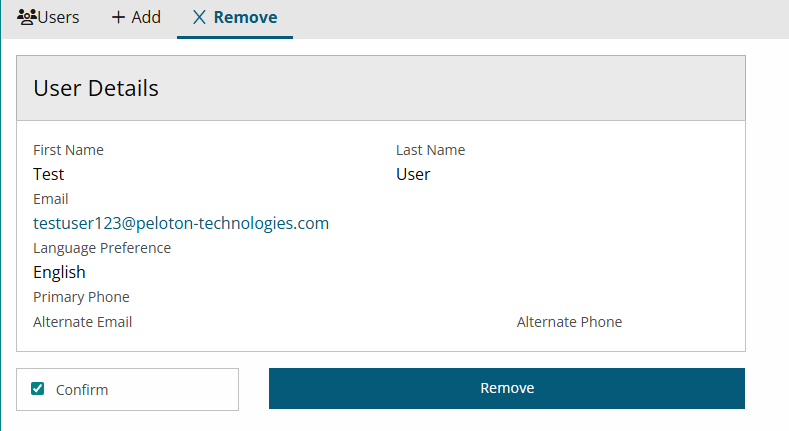Click the Last Name label
Viewport: 789px width, 431px height.
click(x=430, y=150)
